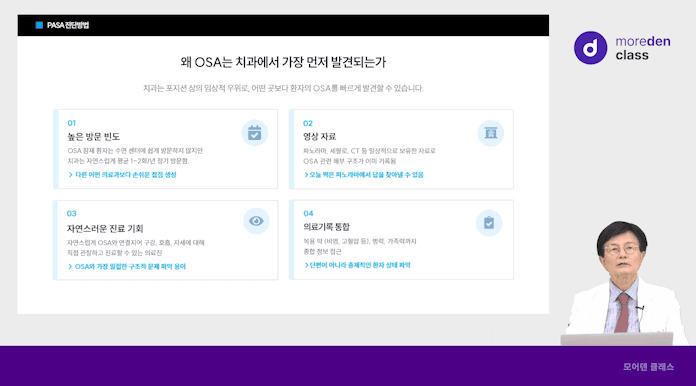Click the number 01 label
The image size is (696, 386).
click(x=71, y=123)
